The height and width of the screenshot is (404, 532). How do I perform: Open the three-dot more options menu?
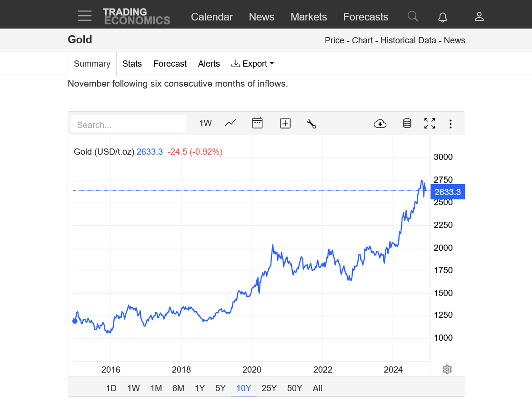click(450, 124)
